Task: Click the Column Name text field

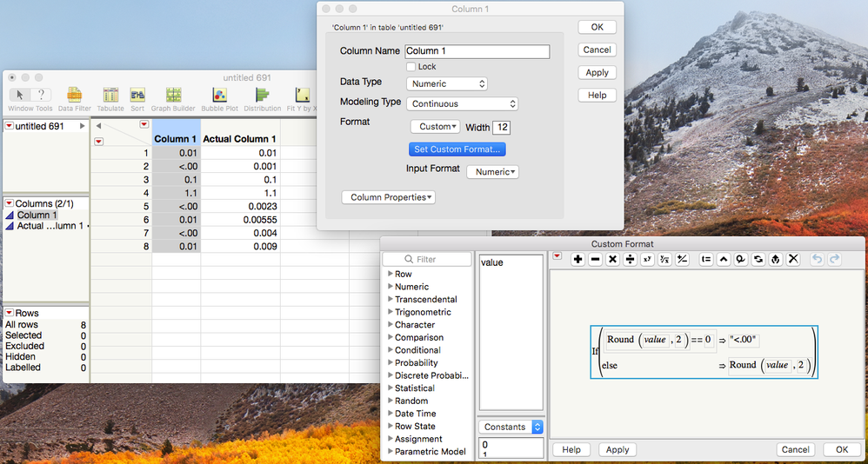Action: click(x=477, y=51)
